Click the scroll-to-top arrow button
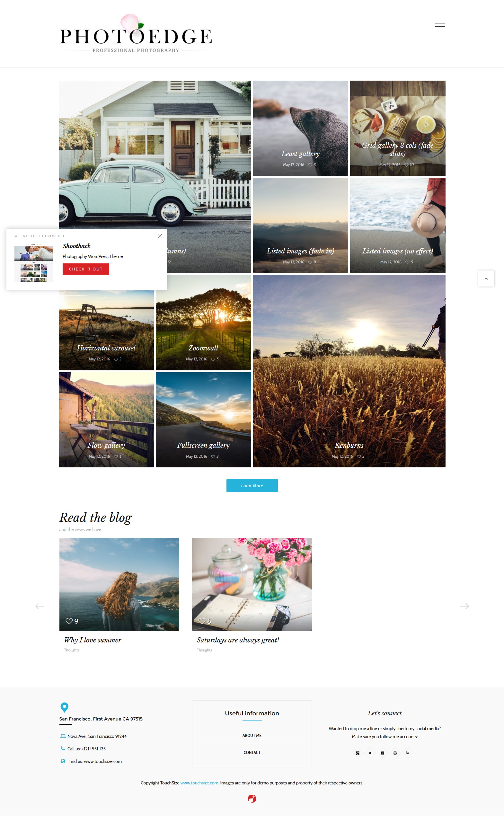The width and height of the screenshot is (504, 822). 486,278
